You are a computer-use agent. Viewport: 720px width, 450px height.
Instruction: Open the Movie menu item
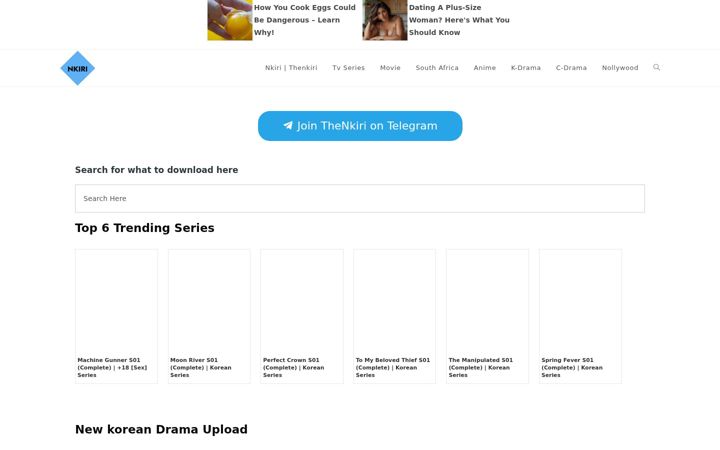click(x=390, y=68)
